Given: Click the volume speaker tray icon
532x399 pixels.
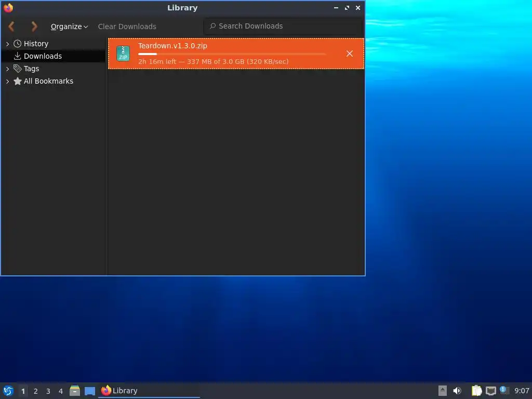Looking at the screenshot, I should pos(457,391).
